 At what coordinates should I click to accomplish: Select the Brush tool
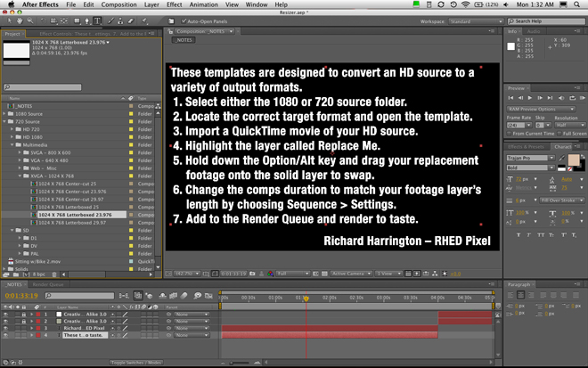pos(111,21)
